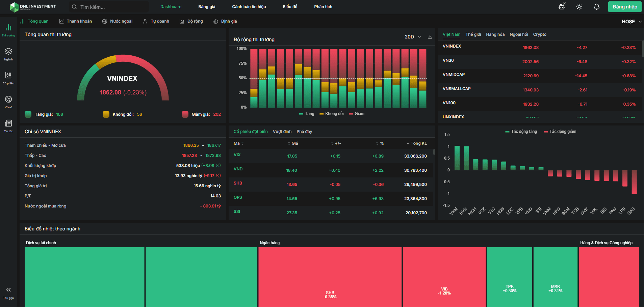Click the Đăng nhập button
This screenshot has width=644, height=307.
click(625, 7)
